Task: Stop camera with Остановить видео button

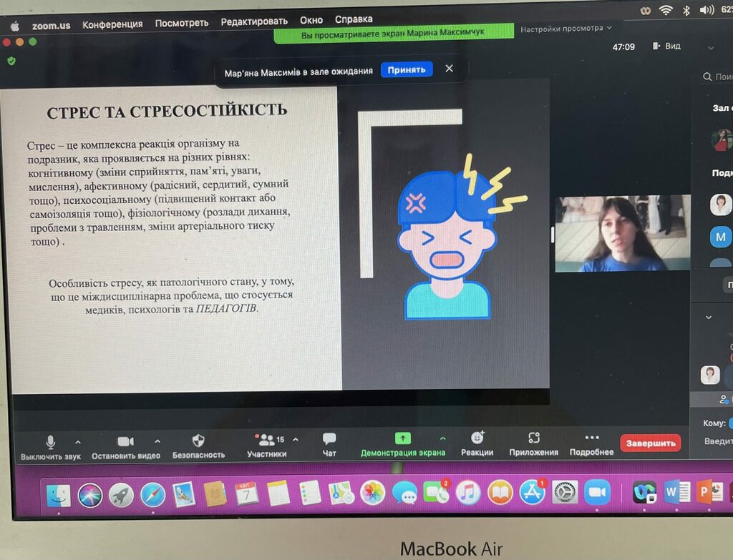Action: (126, 448)
